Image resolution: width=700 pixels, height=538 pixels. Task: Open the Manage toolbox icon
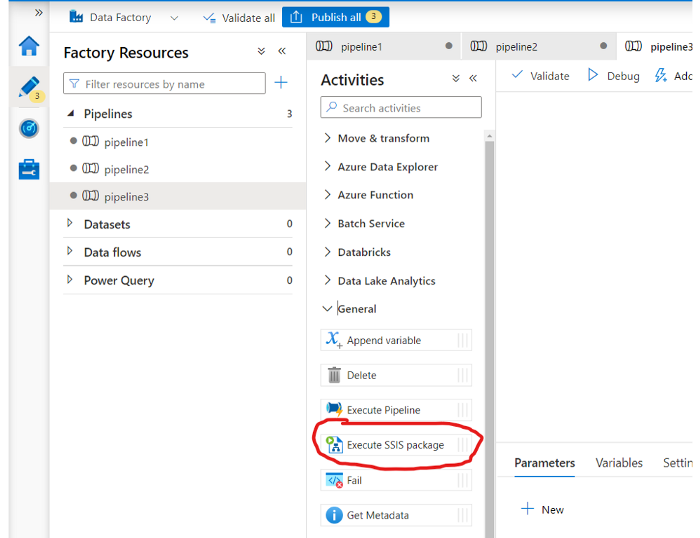[29, 169]
